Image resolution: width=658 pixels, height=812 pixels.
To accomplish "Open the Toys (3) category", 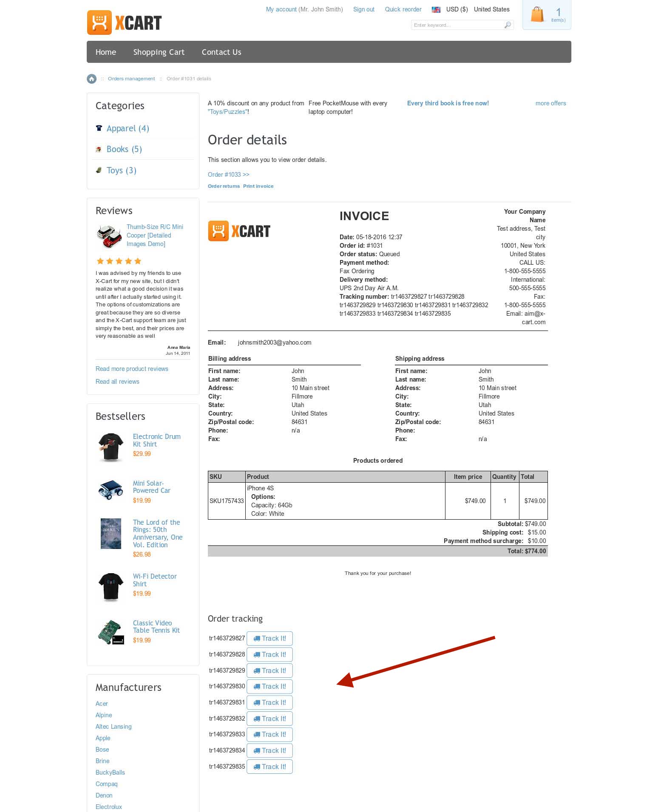I will (x=122, y=170).
